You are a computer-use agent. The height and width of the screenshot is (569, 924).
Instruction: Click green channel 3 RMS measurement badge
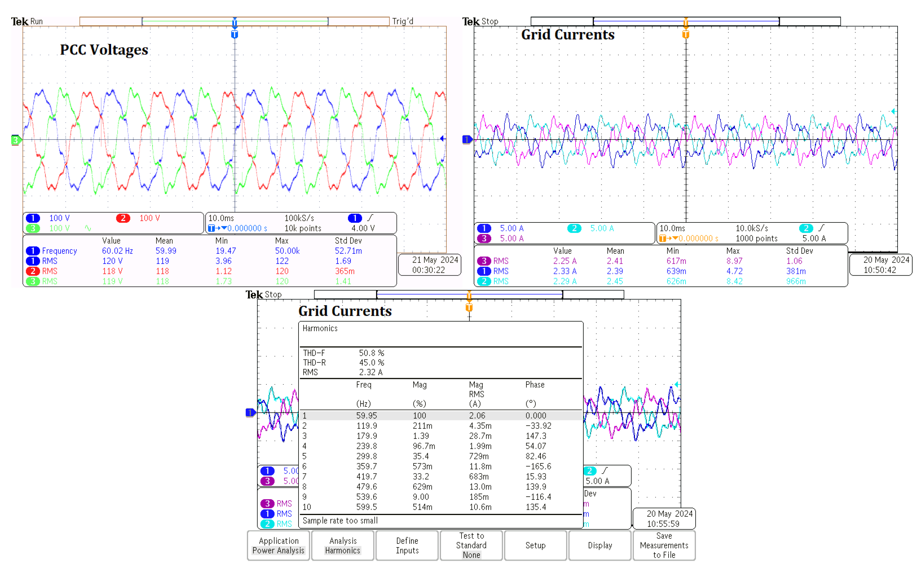click(33, 281)
